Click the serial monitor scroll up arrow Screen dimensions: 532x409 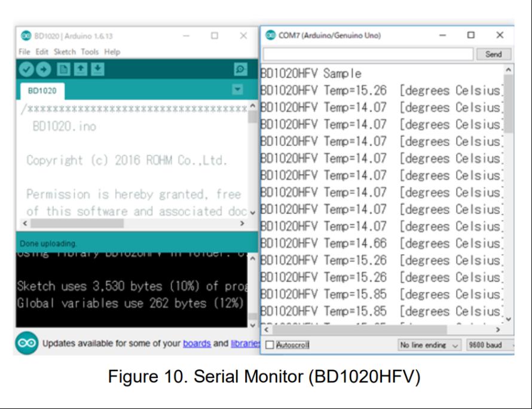pyautogui.click(x=508, y=69)
